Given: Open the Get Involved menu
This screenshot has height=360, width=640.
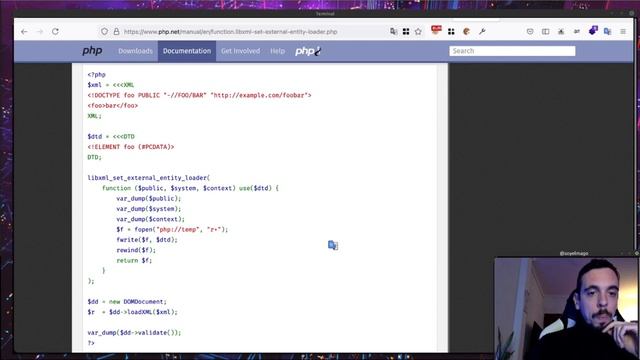Looking at the screenshot, I should pos(240,51).
